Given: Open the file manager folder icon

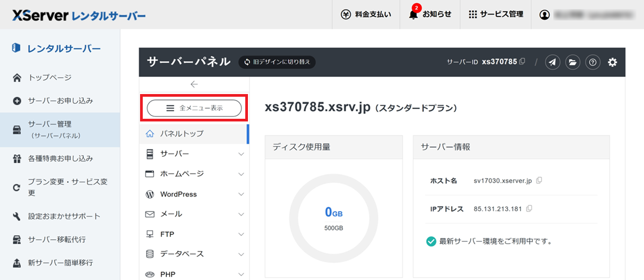Looking at the screenshot, I should pos(573,62).
